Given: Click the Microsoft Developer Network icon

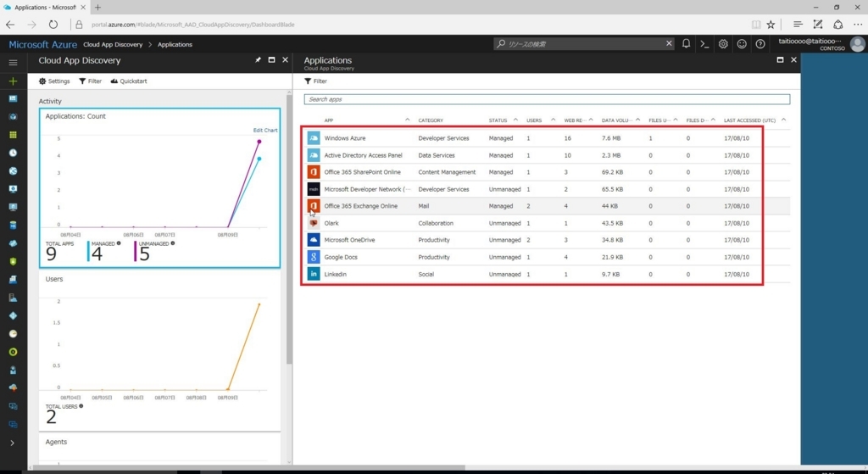Looking at the screenshot, I should click(314, 189).
